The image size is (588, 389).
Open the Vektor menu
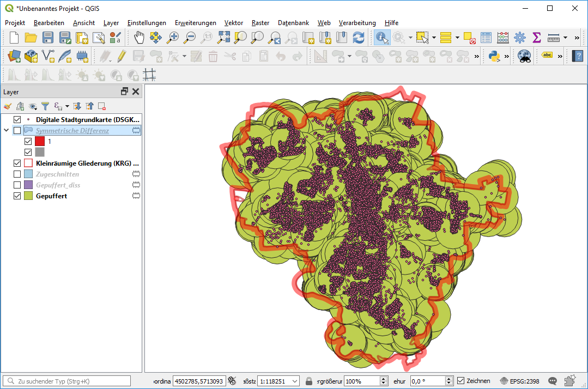click(234, 23)
